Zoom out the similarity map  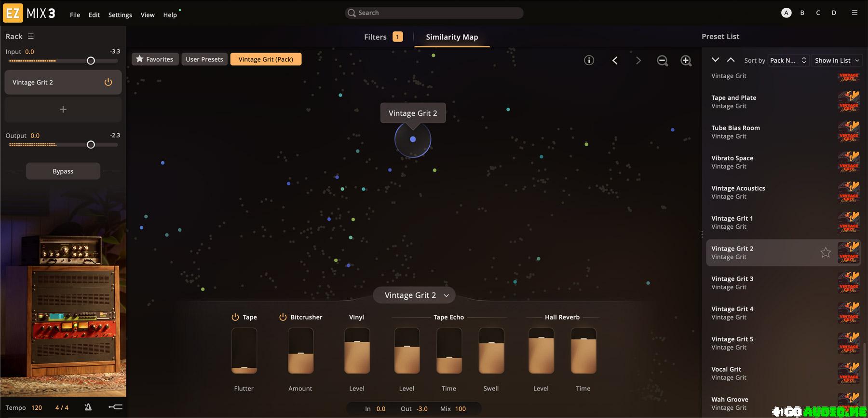tap(662, 61)
